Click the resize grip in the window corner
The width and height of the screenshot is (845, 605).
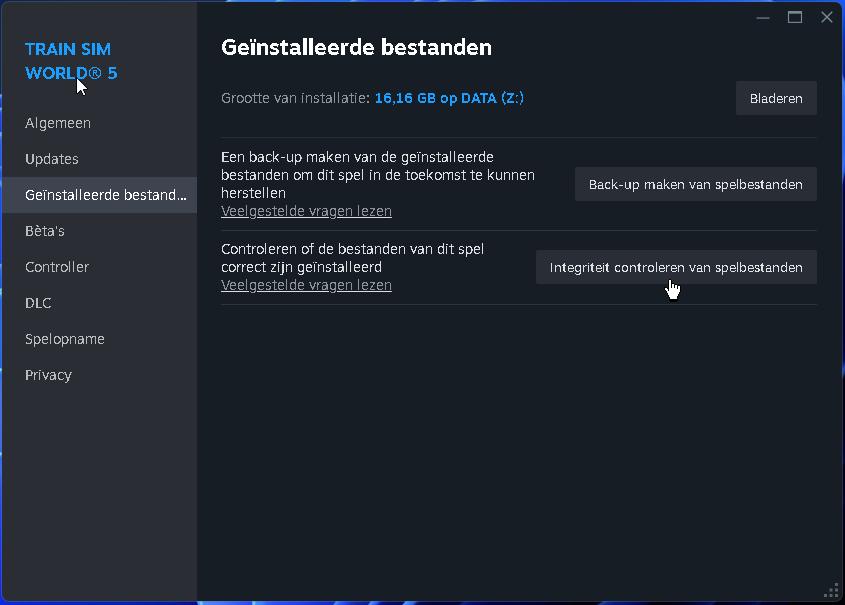[832, 591]
